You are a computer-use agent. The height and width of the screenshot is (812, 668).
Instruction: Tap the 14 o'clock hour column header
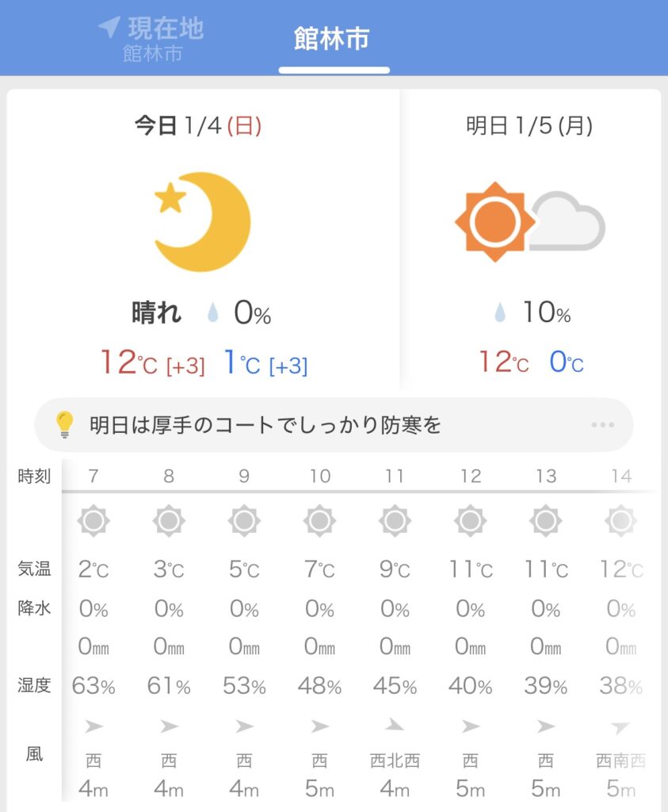tap(621, 477)
